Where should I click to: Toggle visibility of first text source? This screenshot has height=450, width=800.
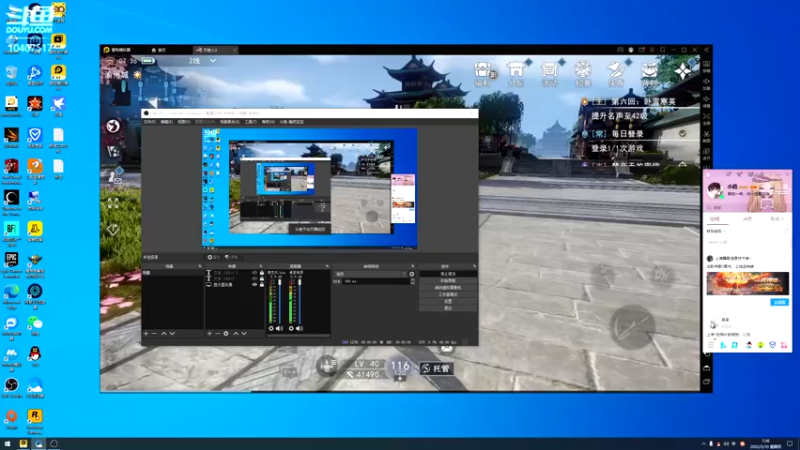255,273
